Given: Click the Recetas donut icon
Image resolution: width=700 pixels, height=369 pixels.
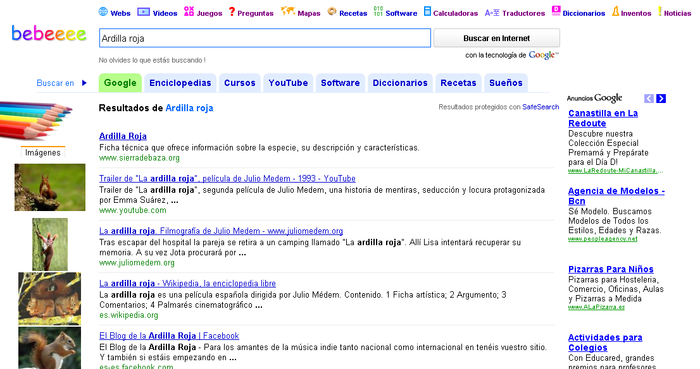Looking at the screenshot, I should [x=332, y=12].
